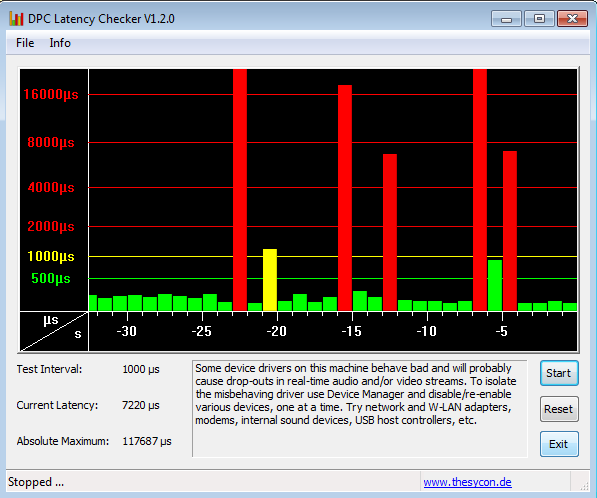Click the driver warning message text box
The width and height of the screenshot is (597, 498).
pyautogui.click(x=360, y=409)
